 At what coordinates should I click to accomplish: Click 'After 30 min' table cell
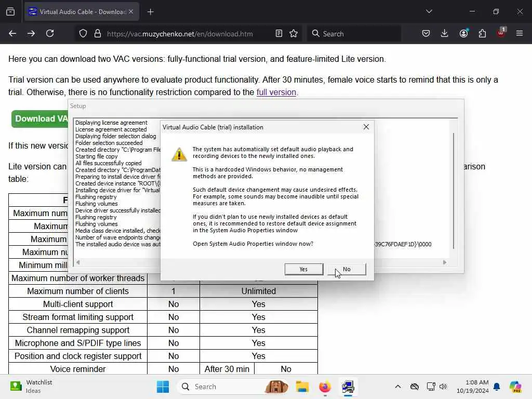coord(227,369)
